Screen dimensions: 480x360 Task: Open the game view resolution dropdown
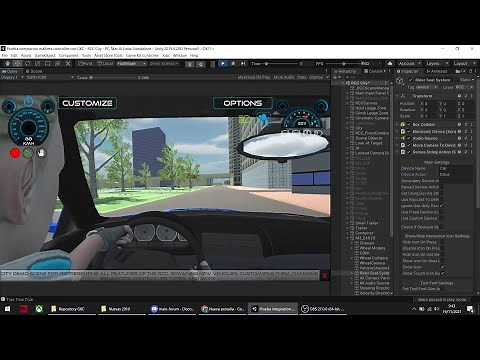50,77
